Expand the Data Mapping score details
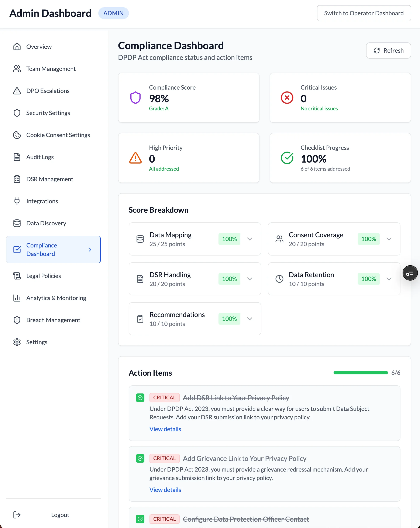Viewport: 420px width, 528px height. 250,239
